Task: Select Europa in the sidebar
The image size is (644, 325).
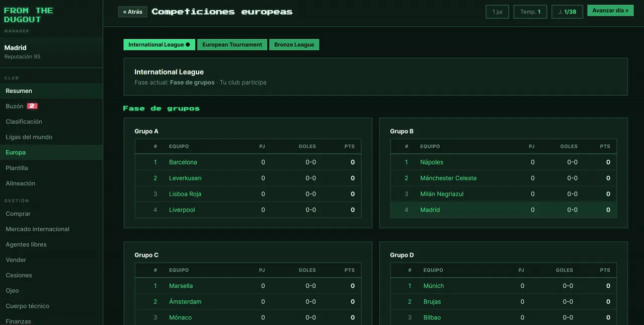Action: point(51,152)
